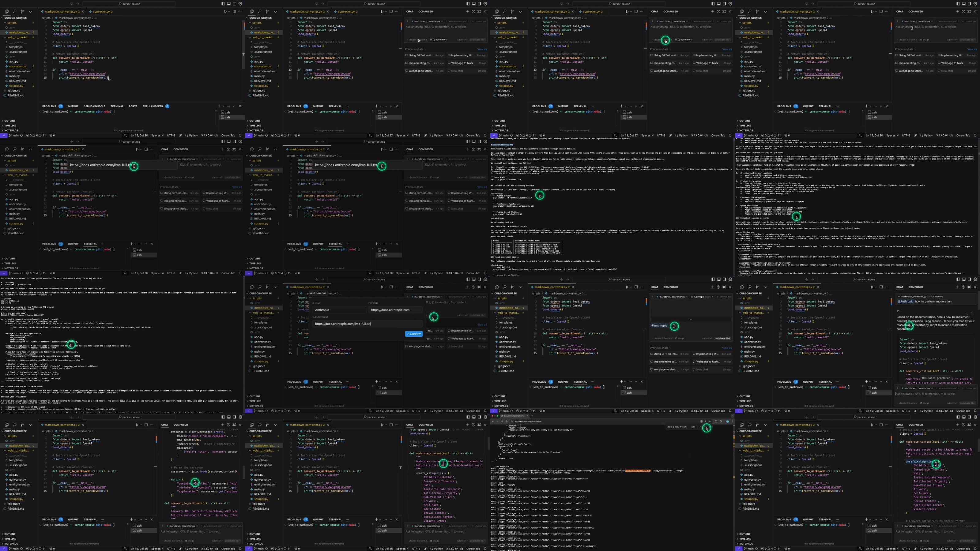This screenshot has width=980, height=551.
Task: In the Cancel generation frame, toggle AI sidebar
Action: pos(970,279)
